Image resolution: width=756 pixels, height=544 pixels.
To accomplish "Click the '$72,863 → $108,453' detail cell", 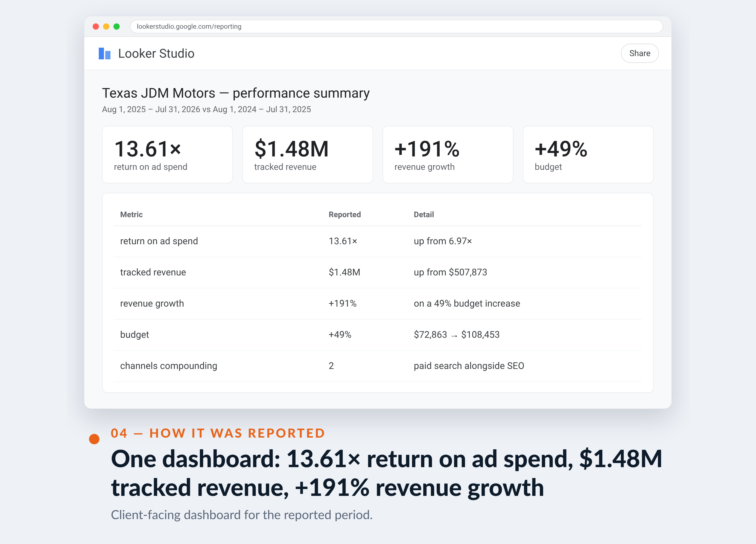I will point(456,334).
